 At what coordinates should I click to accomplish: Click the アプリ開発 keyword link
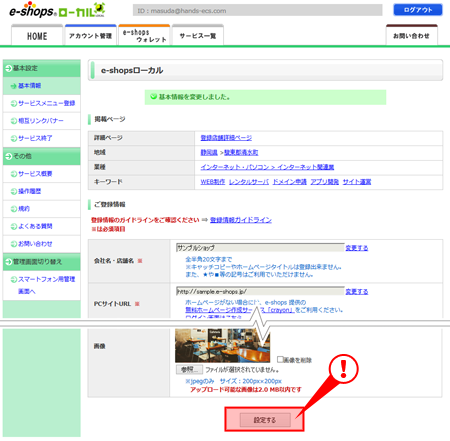point(325,182)
